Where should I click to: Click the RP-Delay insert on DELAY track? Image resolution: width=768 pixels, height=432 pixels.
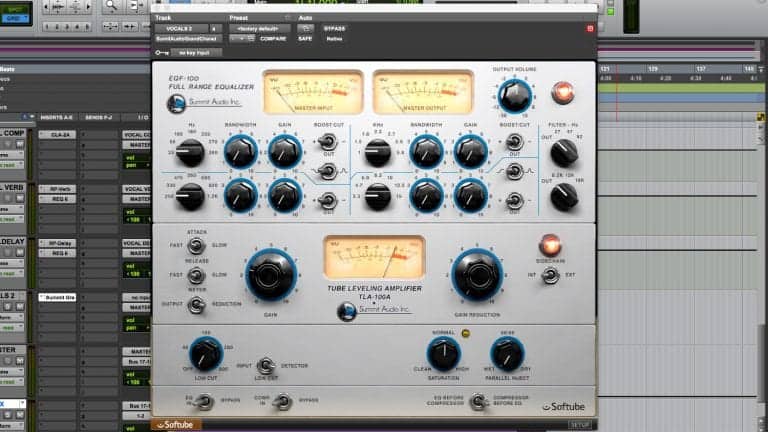[57, 243]
